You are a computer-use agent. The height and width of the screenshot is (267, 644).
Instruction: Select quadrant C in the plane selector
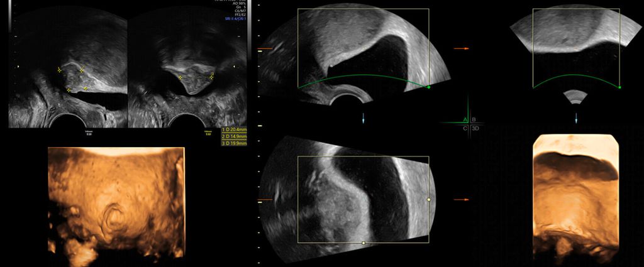(x=465, y=128)
